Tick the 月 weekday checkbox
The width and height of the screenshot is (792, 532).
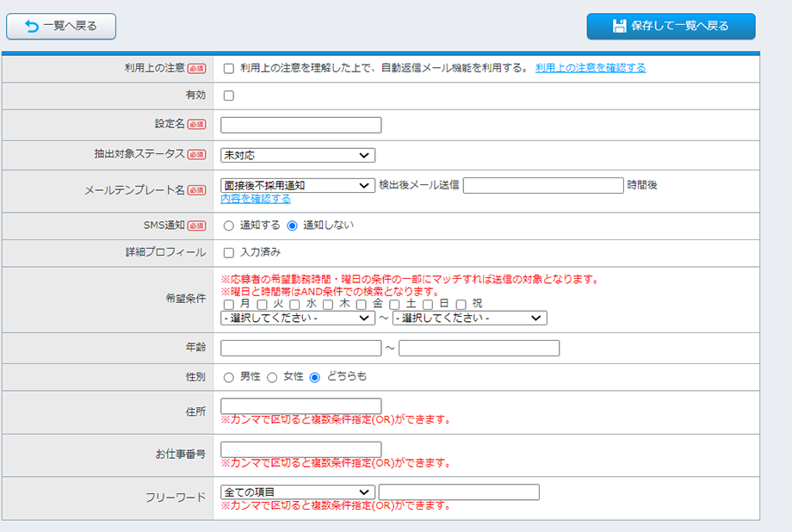coord(229,304)
